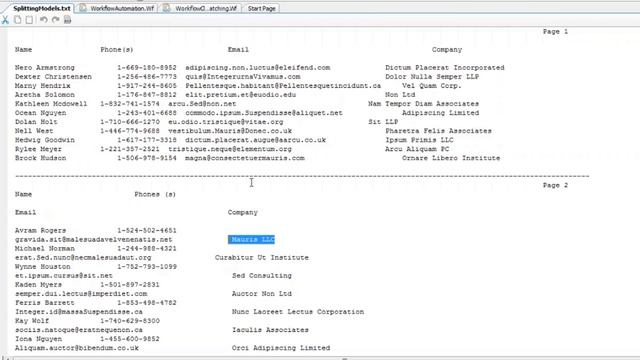Click company 'Iaculis Associates'

[270, 330]
